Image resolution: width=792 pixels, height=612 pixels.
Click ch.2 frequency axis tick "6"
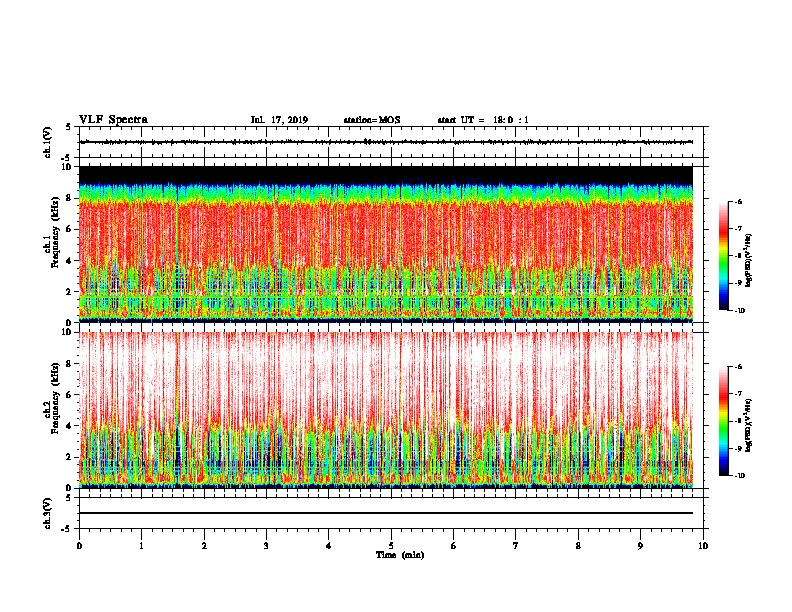coord(70,395)
